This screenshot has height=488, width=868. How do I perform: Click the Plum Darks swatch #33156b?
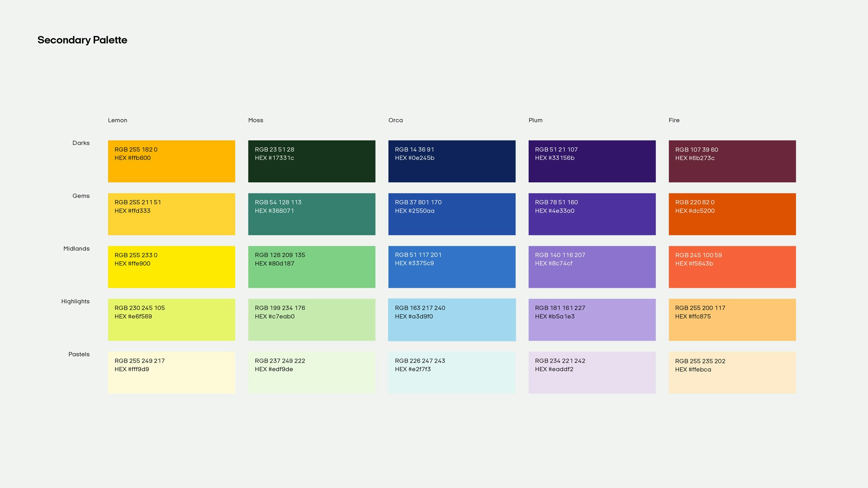click(x=592, y=161)
